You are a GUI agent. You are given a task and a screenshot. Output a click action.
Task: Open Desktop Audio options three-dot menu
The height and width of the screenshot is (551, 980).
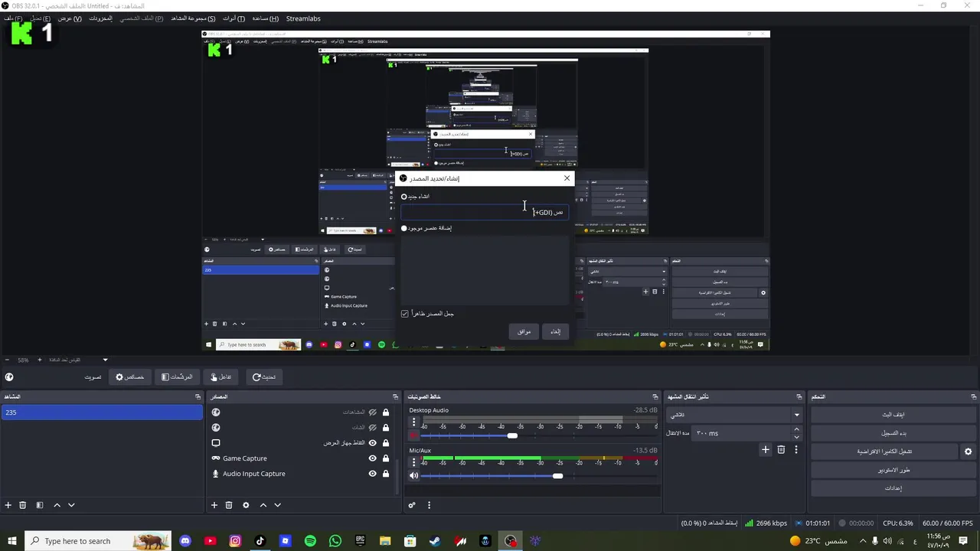tap(414, 422)
